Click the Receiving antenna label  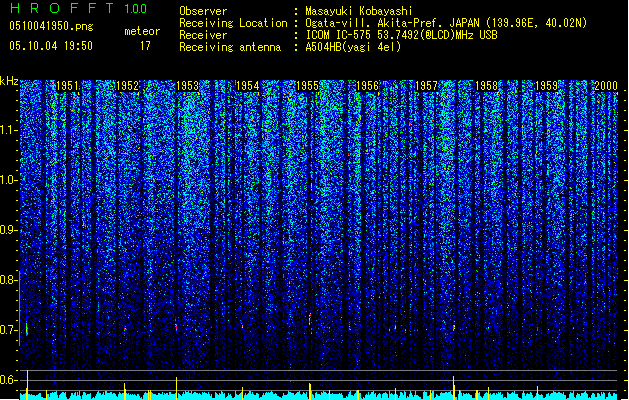click(x=230, y=47)
